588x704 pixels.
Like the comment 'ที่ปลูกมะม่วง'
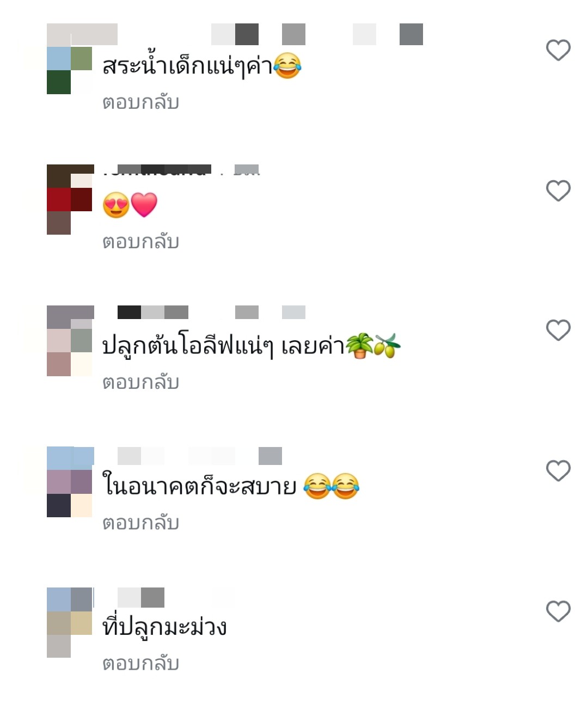coord(558,611)
